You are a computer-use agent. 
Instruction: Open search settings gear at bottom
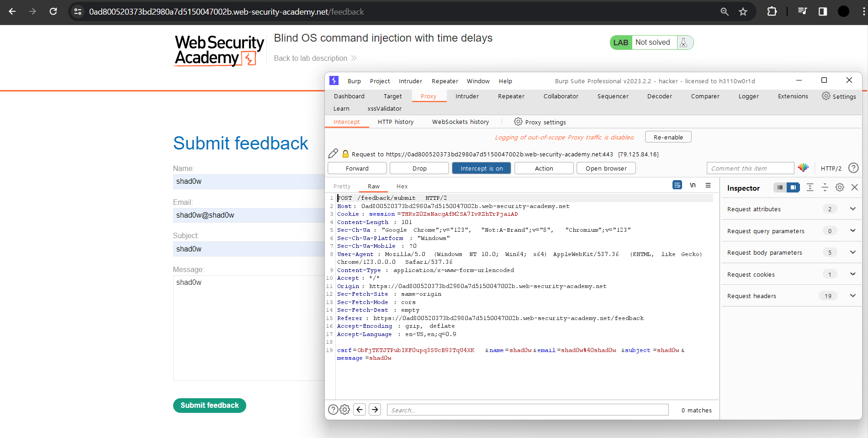pos(345,410)
